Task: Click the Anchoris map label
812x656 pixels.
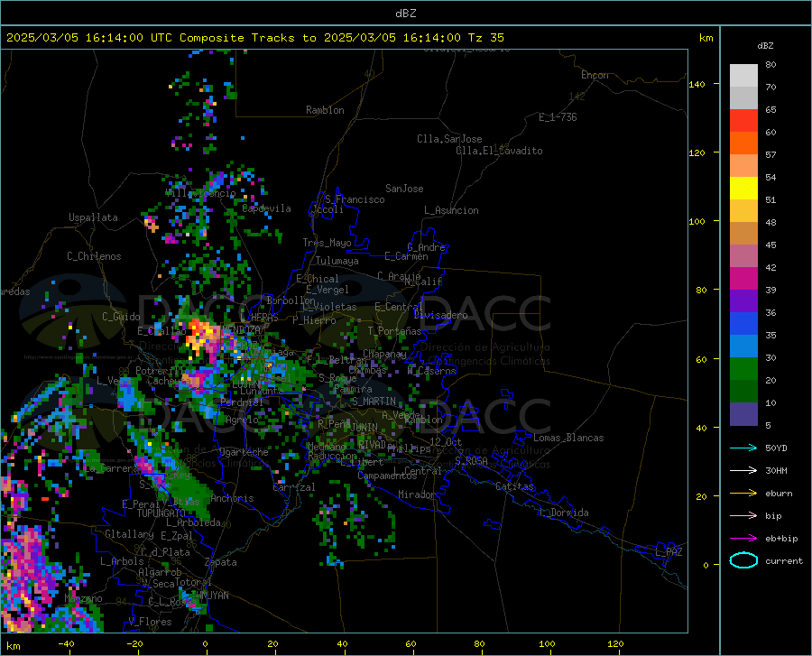Action: click(x=232, y=499)
